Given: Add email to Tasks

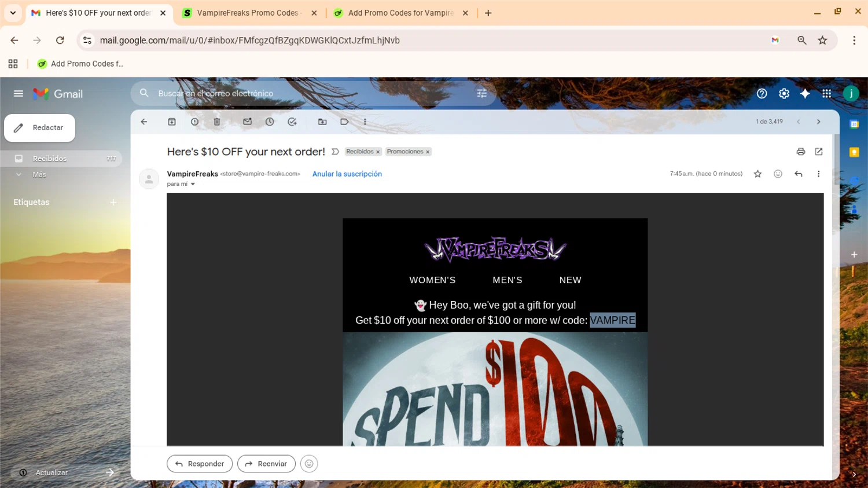Looking at the screenshot, I should pos(292,122).
